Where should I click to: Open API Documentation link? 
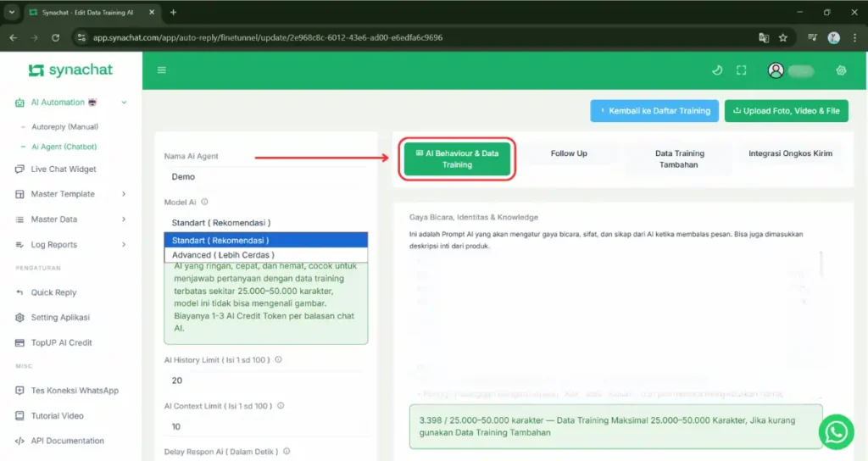[x=68, y=441]
